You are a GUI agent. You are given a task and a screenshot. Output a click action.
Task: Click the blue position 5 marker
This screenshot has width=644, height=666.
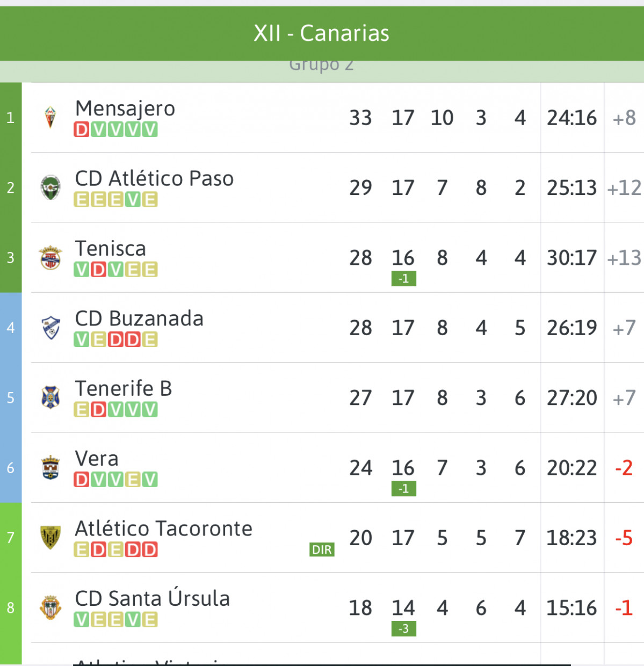(x=11, y=397)
